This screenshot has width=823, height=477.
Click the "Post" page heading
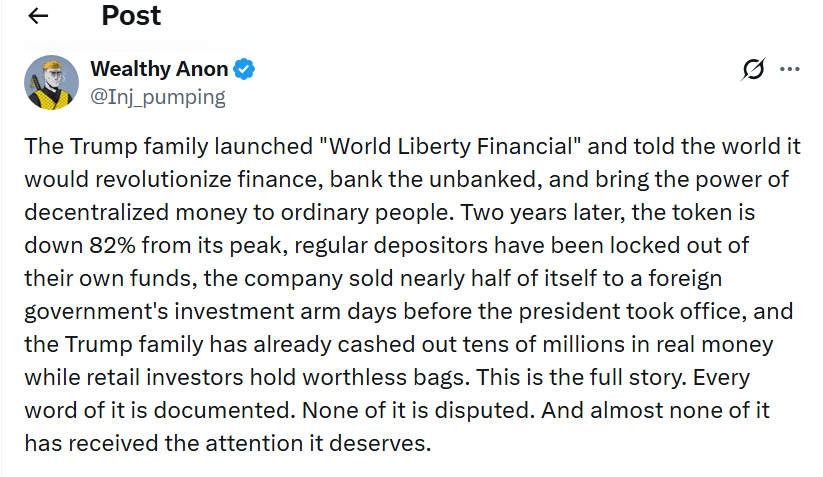(x=131, y=16)
